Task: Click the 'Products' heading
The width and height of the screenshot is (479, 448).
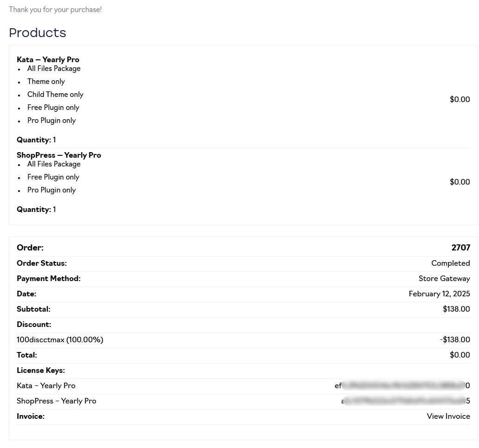Action: (x=37, y=33)
